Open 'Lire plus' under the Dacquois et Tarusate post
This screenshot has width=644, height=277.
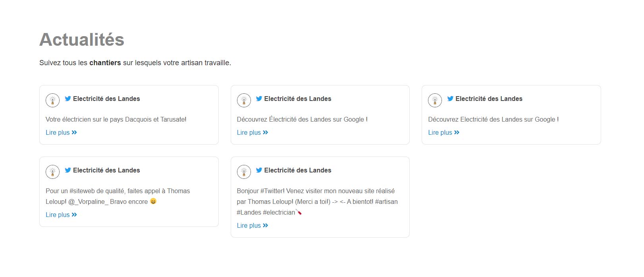pos(58,132)
